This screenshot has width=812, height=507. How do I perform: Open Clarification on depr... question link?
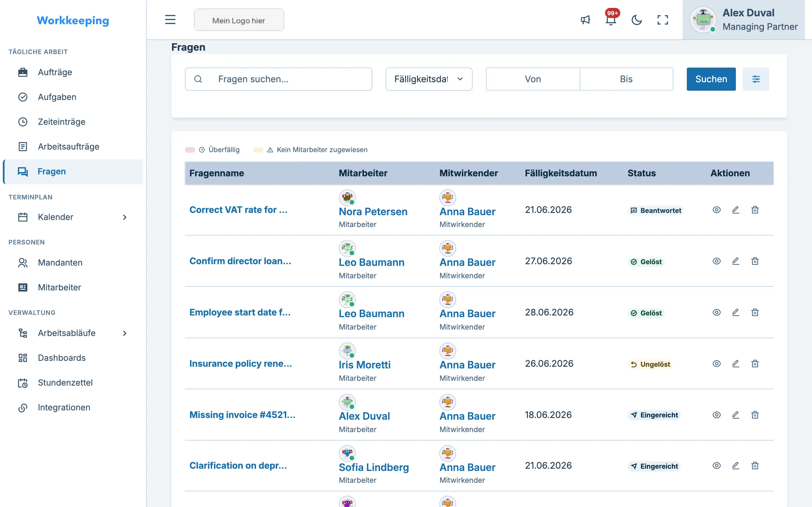point(238,465)
